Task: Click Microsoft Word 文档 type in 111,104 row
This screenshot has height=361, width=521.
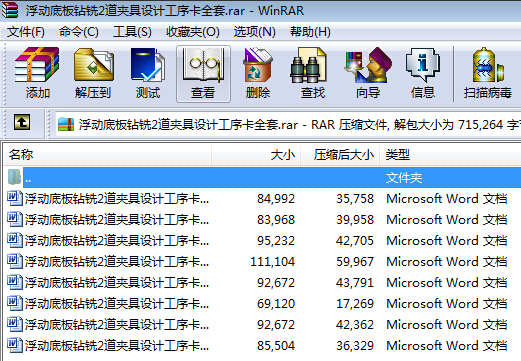Action: click(447, 262)
